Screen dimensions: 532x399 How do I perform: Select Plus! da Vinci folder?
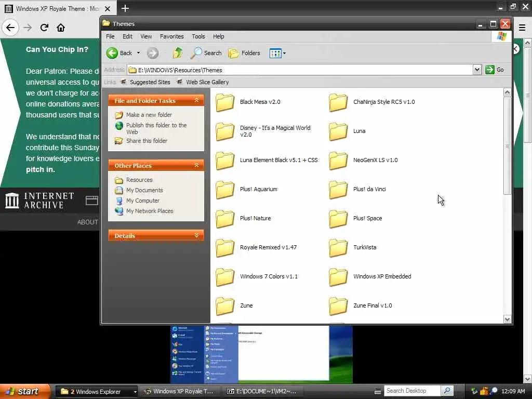[357, 190]
